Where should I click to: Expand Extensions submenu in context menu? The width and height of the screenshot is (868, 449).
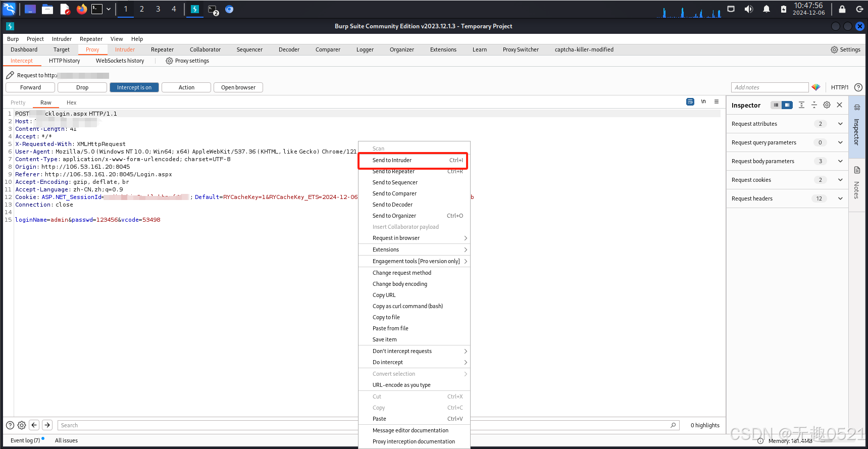click(x=414, y=250)
